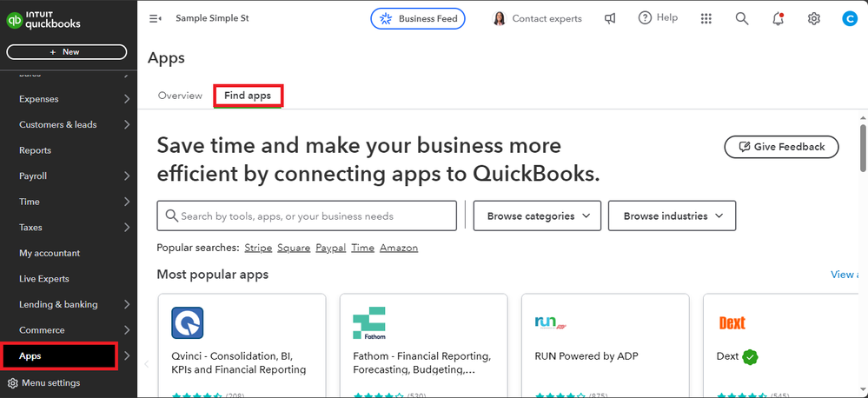Click the Give Feedback button

click(x=781, y=147)
